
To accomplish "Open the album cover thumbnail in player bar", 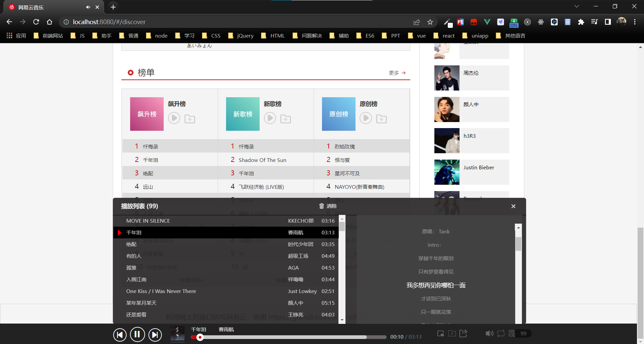I will (177, 333).
